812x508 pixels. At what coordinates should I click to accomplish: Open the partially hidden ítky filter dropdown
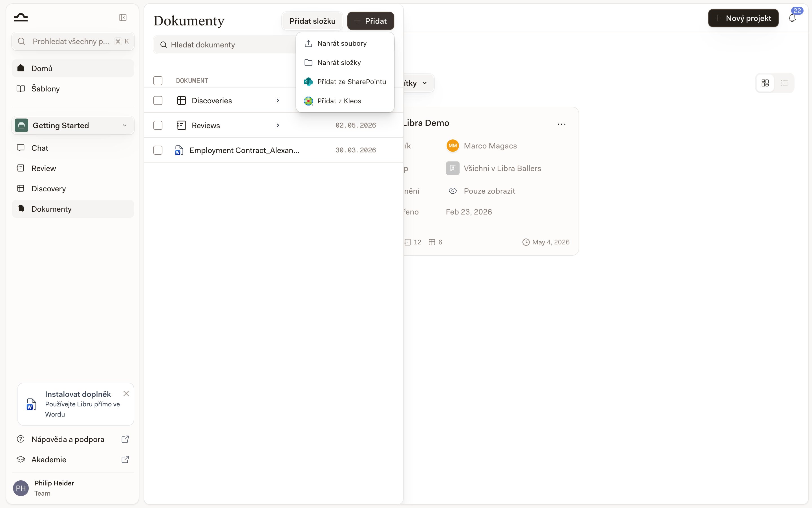pos(418,83)
